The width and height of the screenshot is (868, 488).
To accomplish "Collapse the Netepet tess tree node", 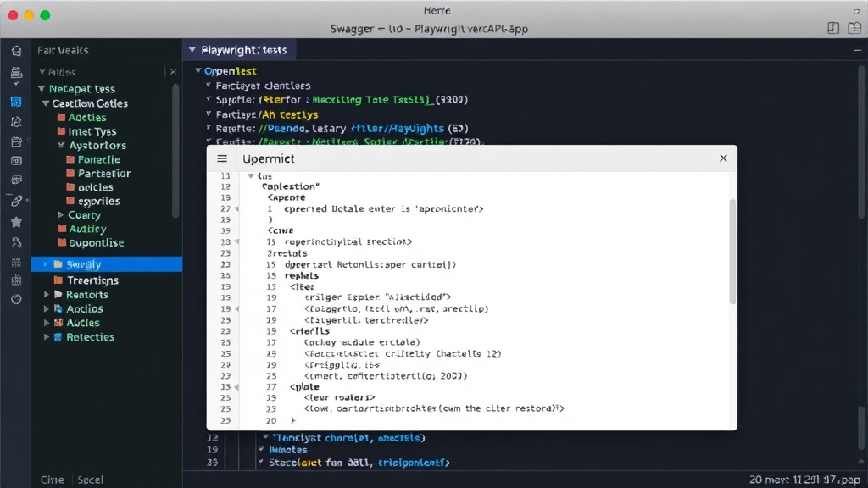I will tap(42, 88).
